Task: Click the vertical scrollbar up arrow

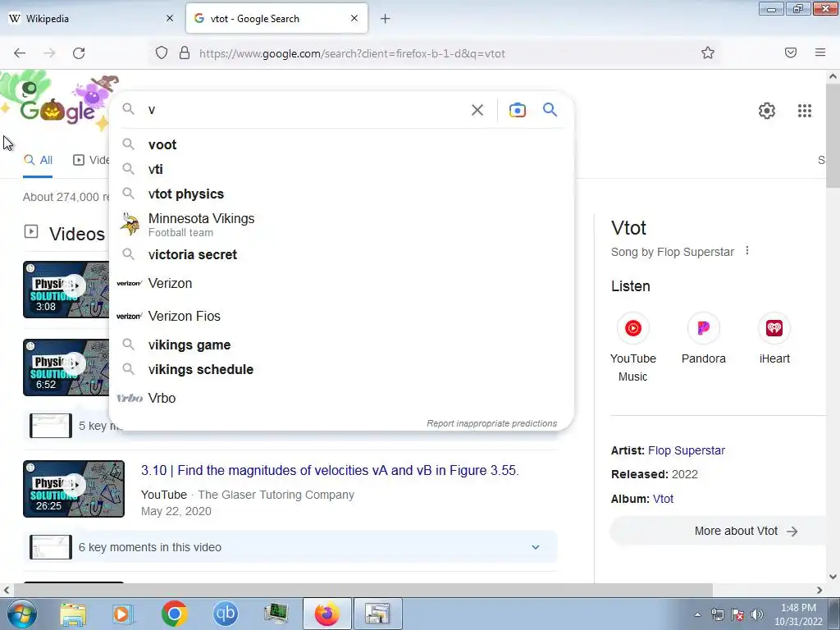Action: (x=833, y=76)
